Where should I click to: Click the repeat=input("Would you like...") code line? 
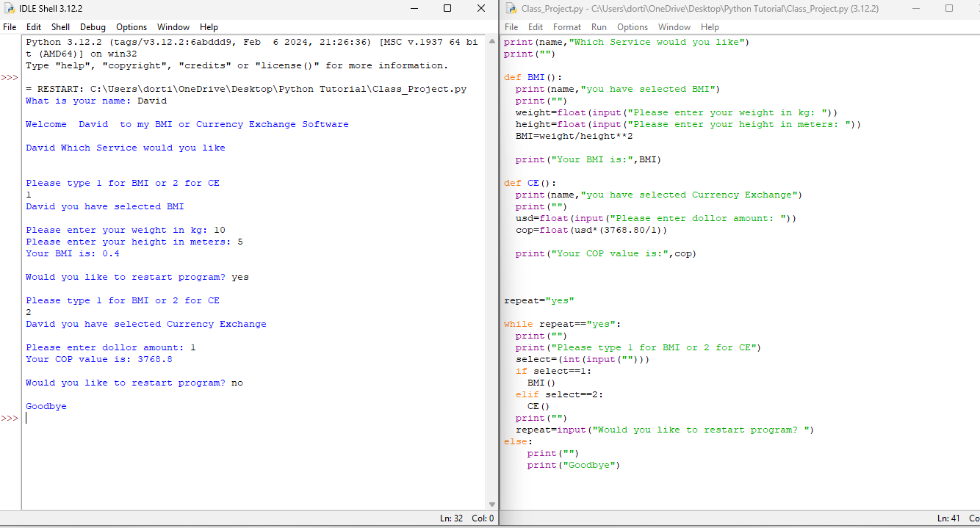pyautogui.click(x=665, y=430)
